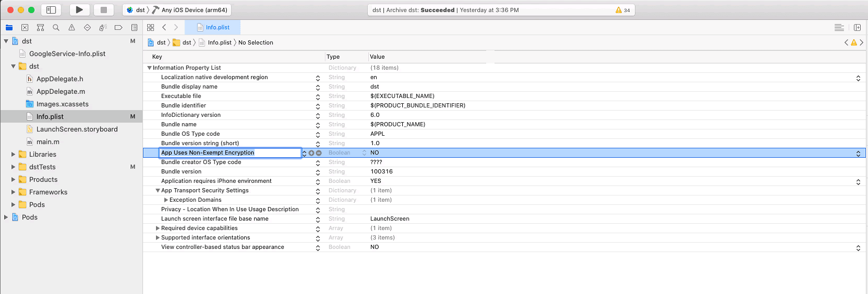The image size is (868, 294).
Task: Click the add editor on right button
Action: (x=857, y=28)
